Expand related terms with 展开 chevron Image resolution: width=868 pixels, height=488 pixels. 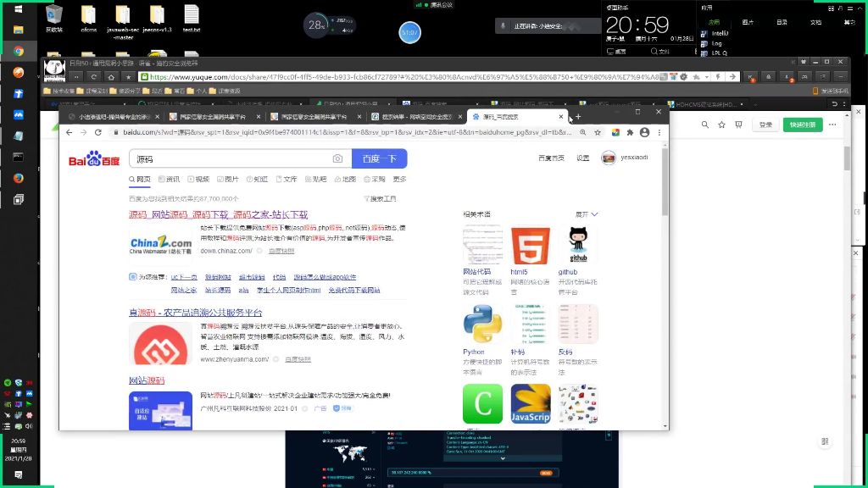point(587,214)
